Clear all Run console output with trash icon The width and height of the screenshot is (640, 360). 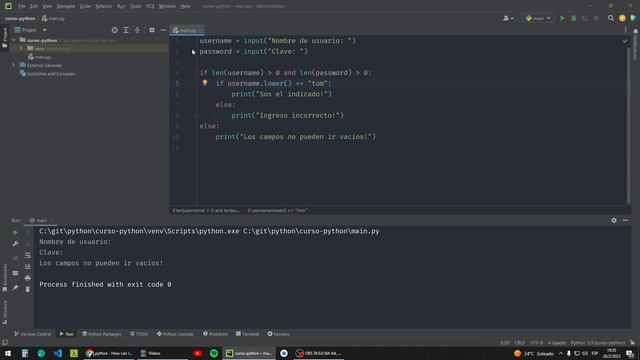[x=28, y=289]
